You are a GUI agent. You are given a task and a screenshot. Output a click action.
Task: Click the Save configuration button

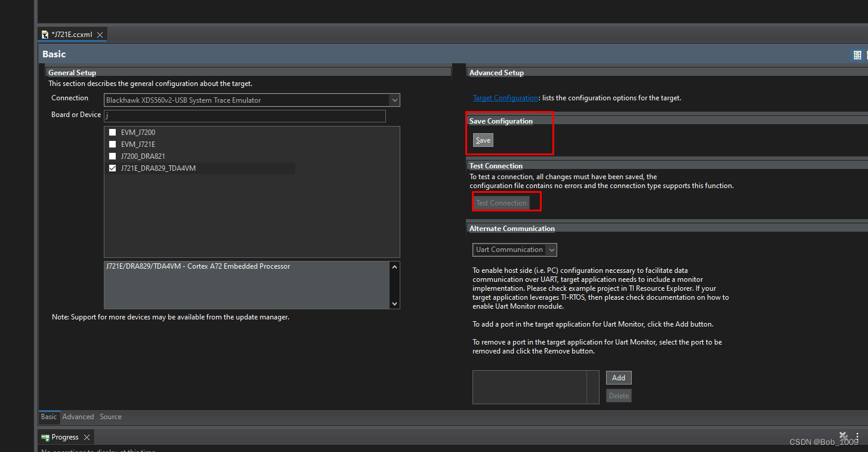[x=483, y=140]
